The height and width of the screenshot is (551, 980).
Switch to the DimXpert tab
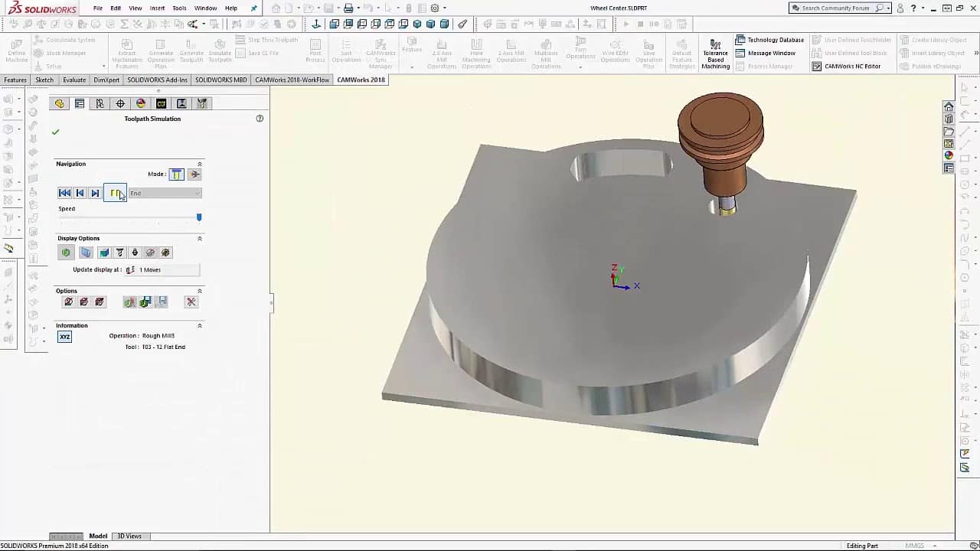[x=106, y=80]
